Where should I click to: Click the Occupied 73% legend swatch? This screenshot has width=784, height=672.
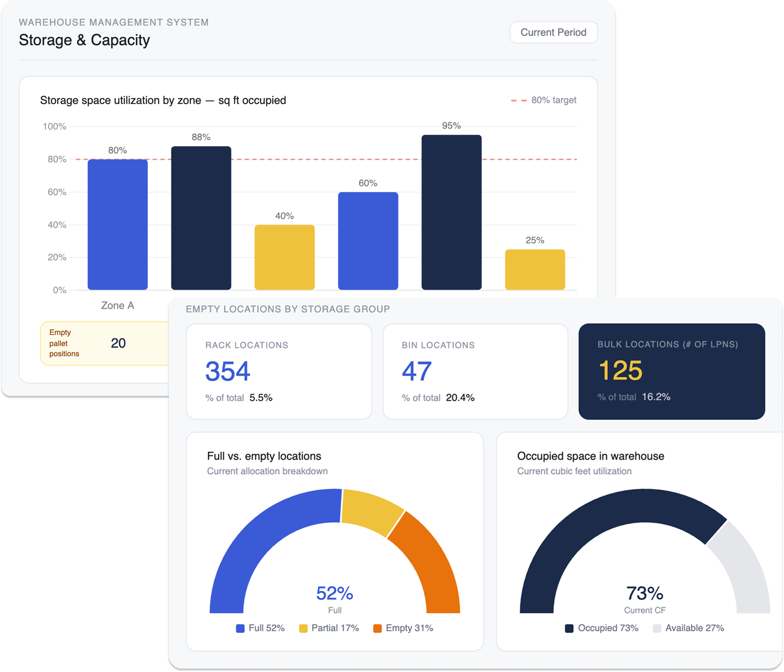pyautogui.click(x=569, y=628)
